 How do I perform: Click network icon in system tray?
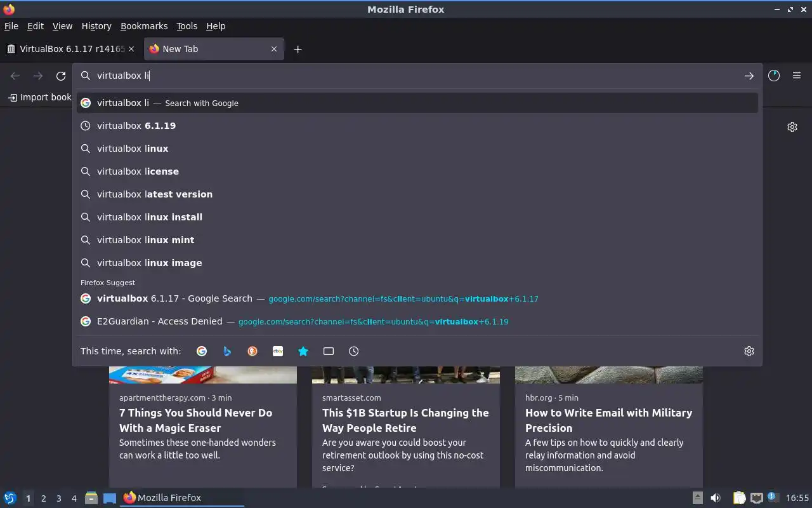tap(756, 498)
